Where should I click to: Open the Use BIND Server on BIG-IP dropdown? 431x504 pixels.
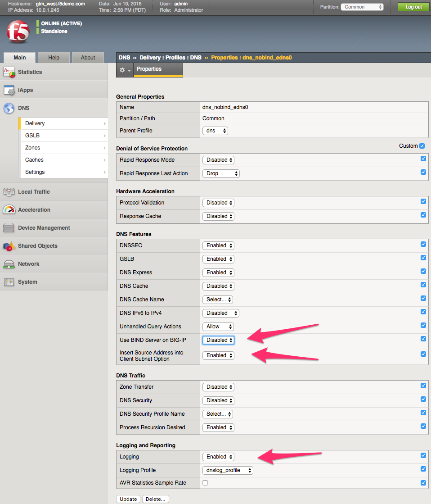[218, 340]
